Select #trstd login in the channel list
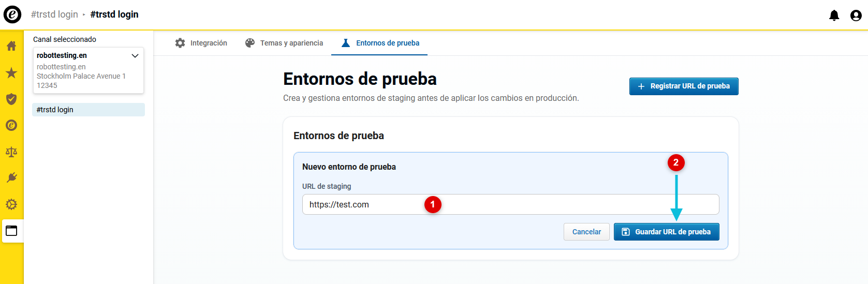This screenshot has height=284, width=868. tap(89, 110)
